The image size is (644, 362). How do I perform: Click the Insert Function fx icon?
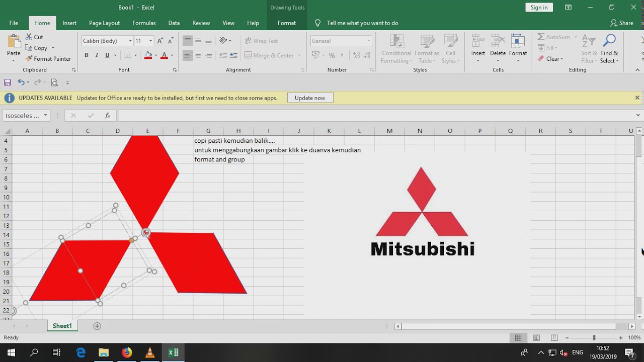(x=107, y=116)
